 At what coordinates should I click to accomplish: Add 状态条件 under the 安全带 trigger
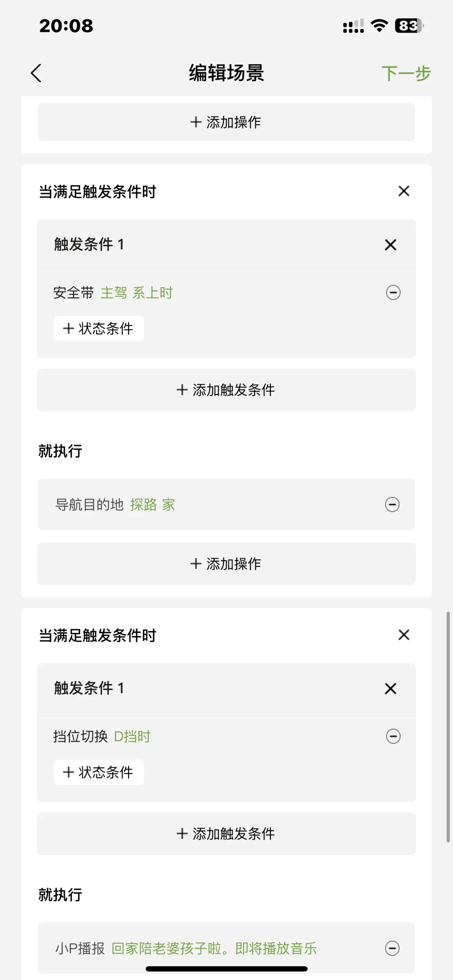tap(98, 329)
